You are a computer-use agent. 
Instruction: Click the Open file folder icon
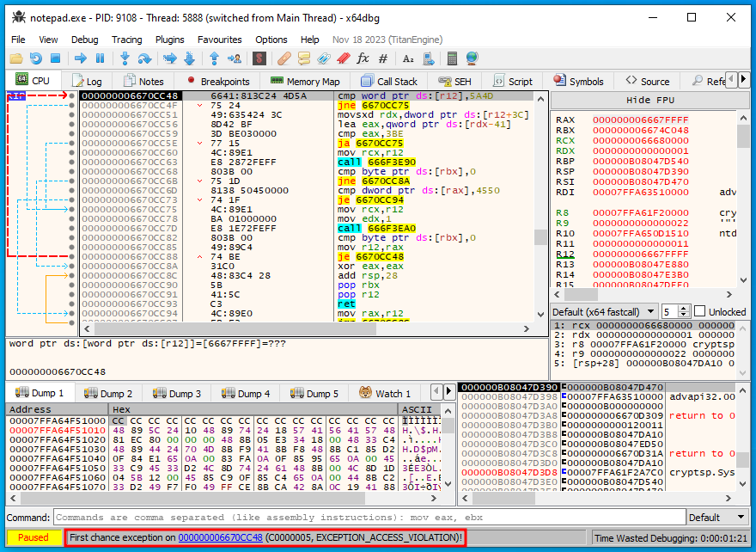15,58
